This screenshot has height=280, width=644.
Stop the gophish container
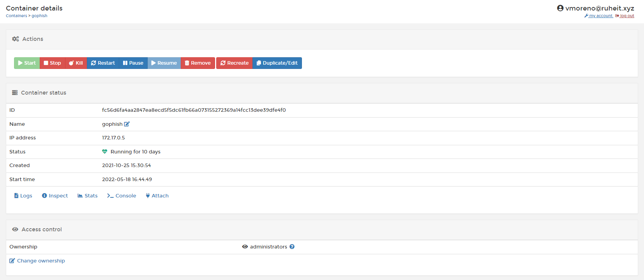[x=52, y=63]
